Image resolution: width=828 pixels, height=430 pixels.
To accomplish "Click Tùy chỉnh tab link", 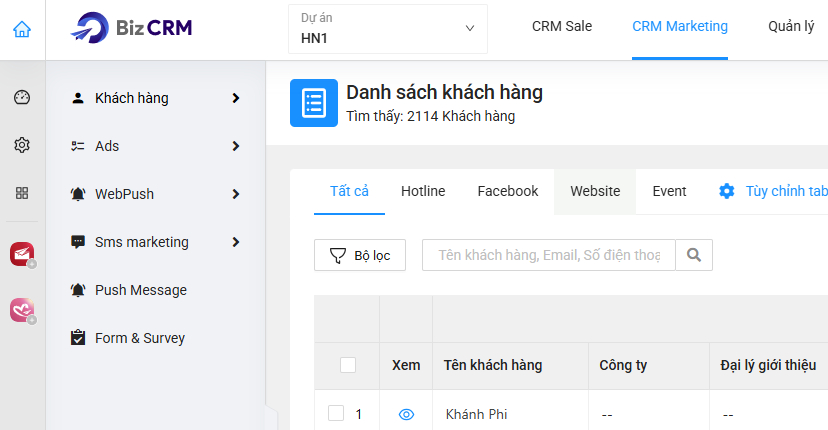I will pyautogui.click(x=776, y=191).
